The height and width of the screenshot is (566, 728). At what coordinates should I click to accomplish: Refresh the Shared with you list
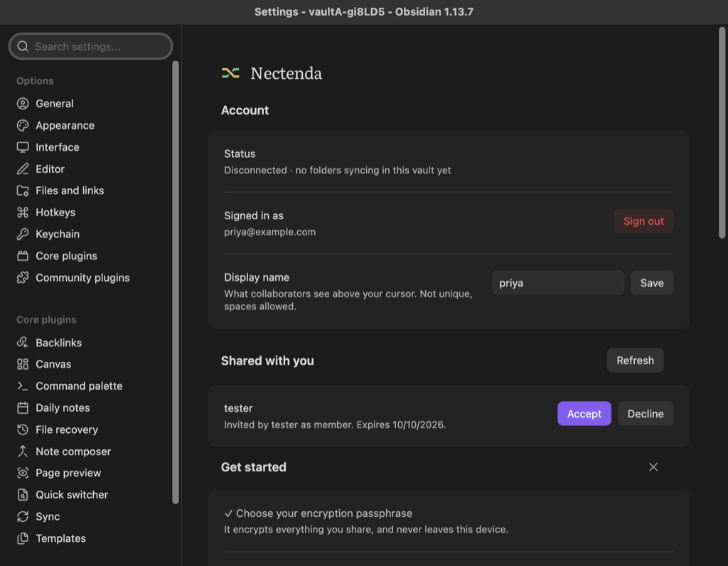[x=635, y=361]
